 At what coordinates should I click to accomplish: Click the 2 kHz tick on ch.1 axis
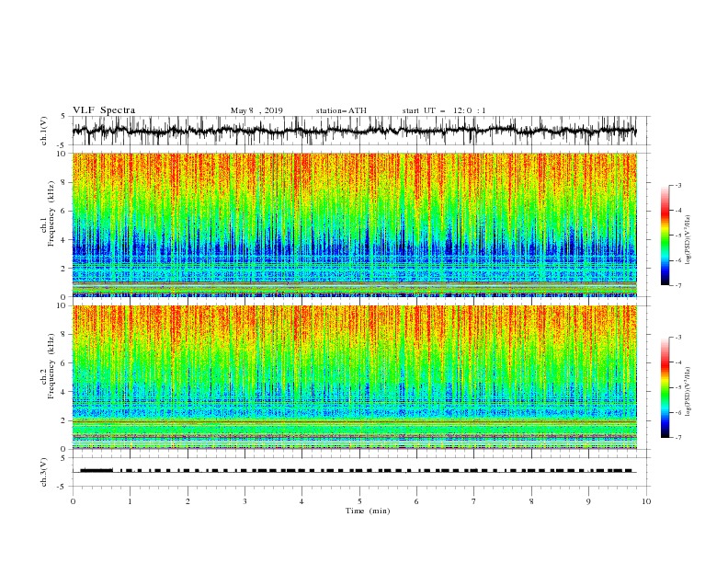(64, 269)
